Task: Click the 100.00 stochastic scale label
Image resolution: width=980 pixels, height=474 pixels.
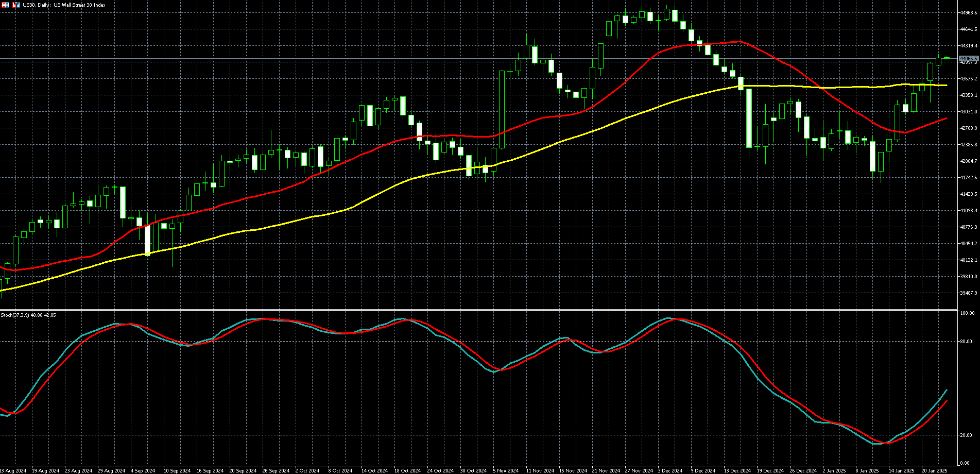Action: tap(967, 313)
